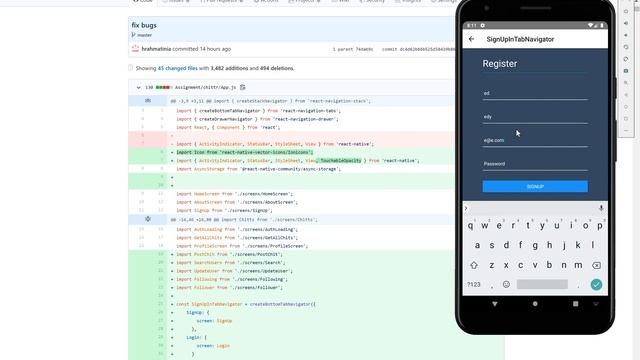This screenshot has height=360, width=640.
Task: Click the hrahmatinia avatar icon
Action: coord(135,49)
